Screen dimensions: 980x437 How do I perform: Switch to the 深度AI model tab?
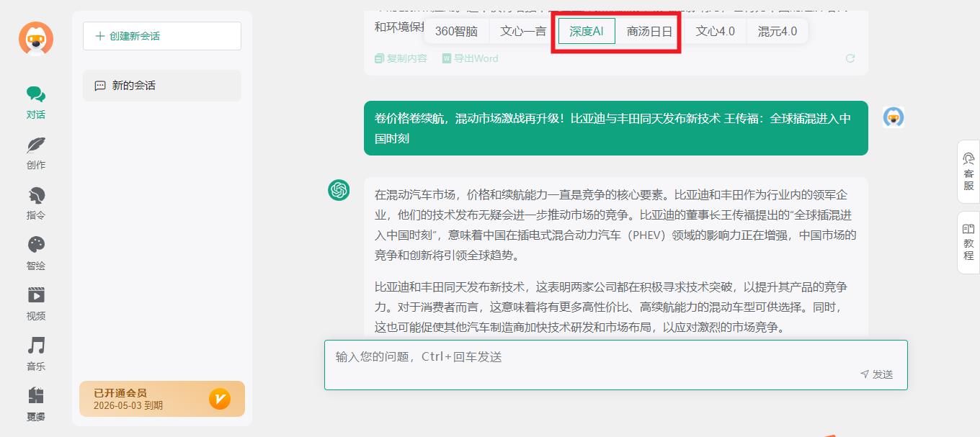coord(587,31)
